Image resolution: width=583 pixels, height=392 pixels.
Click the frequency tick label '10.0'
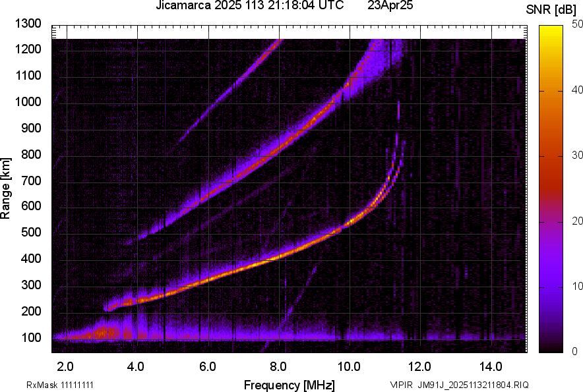349,367
